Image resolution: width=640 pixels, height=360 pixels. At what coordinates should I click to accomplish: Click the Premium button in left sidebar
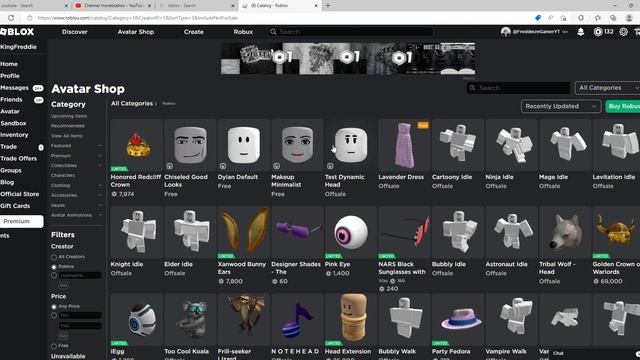pyautogui.click(x=22, y=221)
